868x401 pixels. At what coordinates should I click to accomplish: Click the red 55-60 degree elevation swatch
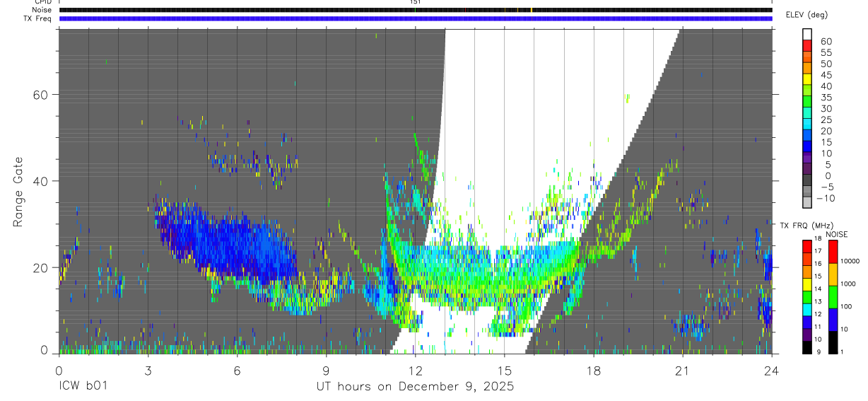(807, 46)
